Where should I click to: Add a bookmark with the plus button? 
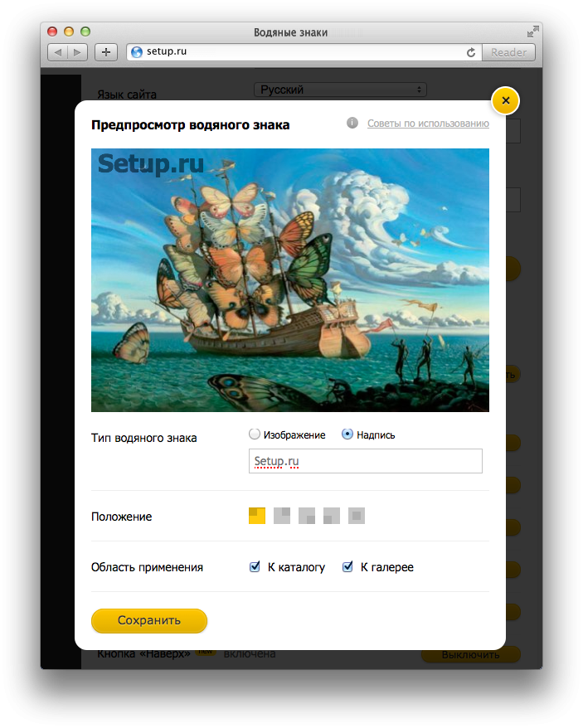coord(106,52)
